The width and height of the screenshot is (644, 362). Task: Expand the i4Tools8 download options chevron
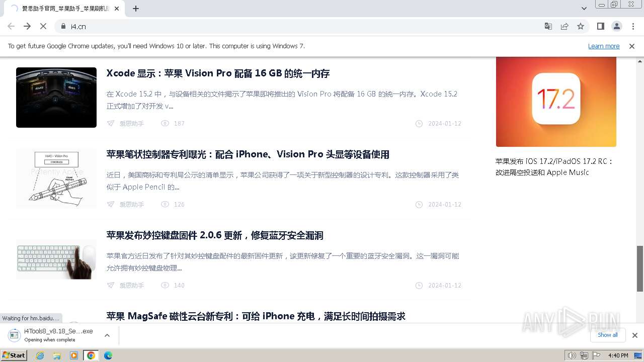click(x=107, y=335)
